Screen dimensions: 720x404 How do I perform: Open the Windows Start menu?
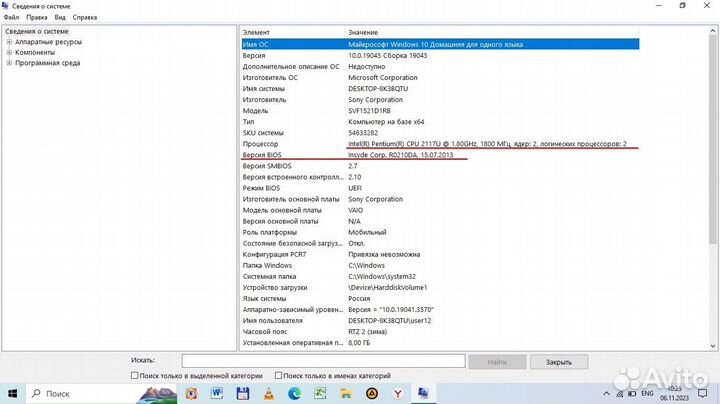[x=12, y=393]
